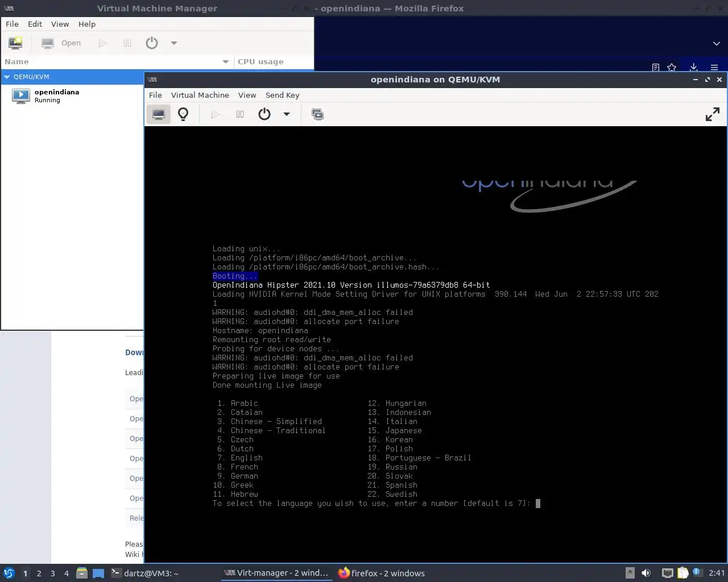Click the Firefox reader view icon

pos(655,67)
